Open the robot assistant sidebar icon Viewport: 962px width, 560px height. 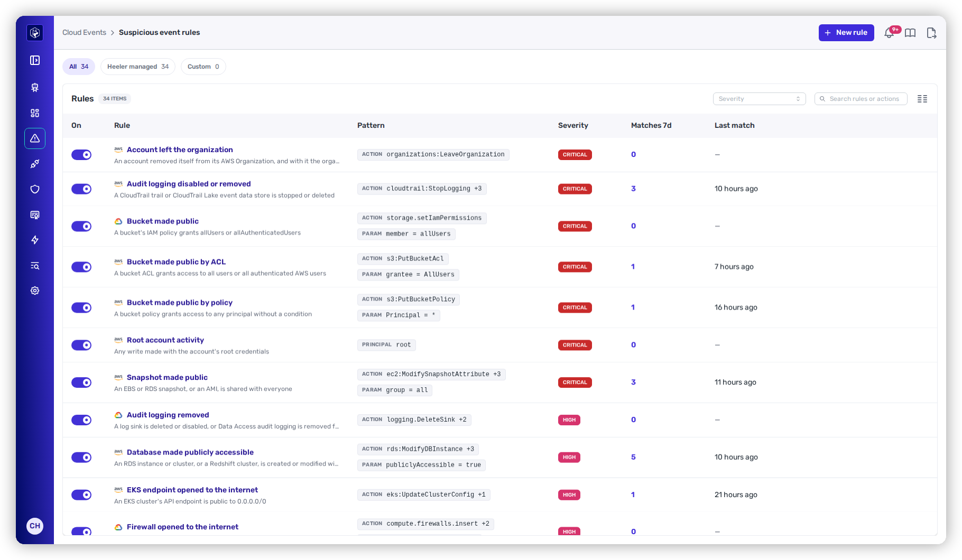[x=35, y=88]
